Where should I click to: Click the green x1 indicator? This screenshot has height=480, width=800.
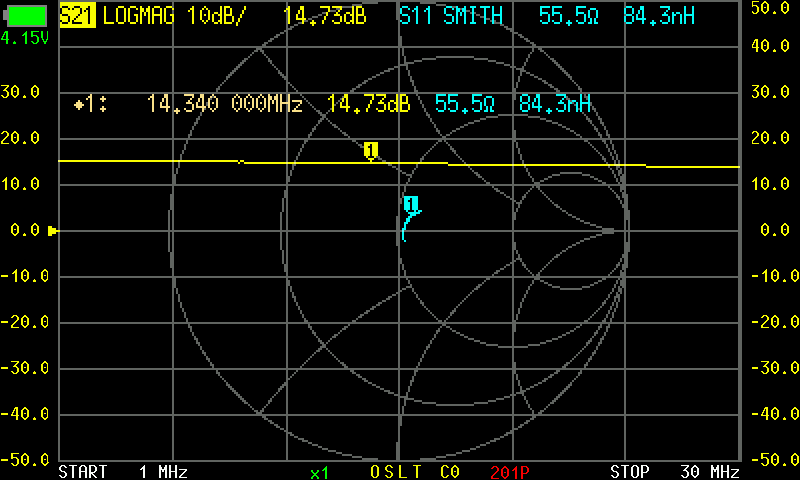pyautogui.click(x=319, y=473)
